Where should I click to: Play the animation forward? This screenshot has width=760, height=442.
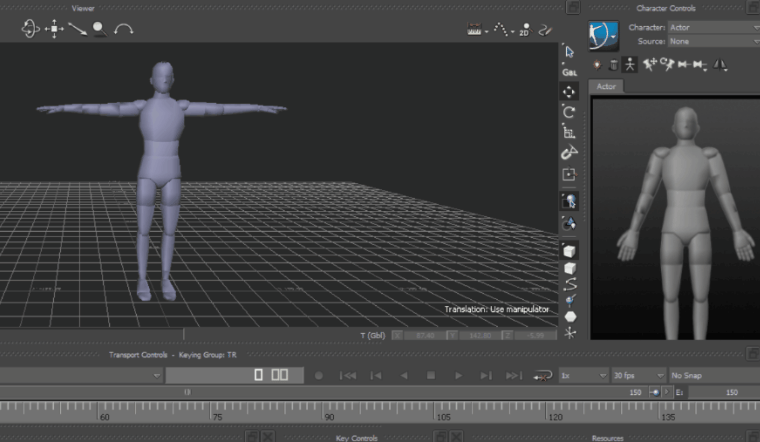point(458,376)
